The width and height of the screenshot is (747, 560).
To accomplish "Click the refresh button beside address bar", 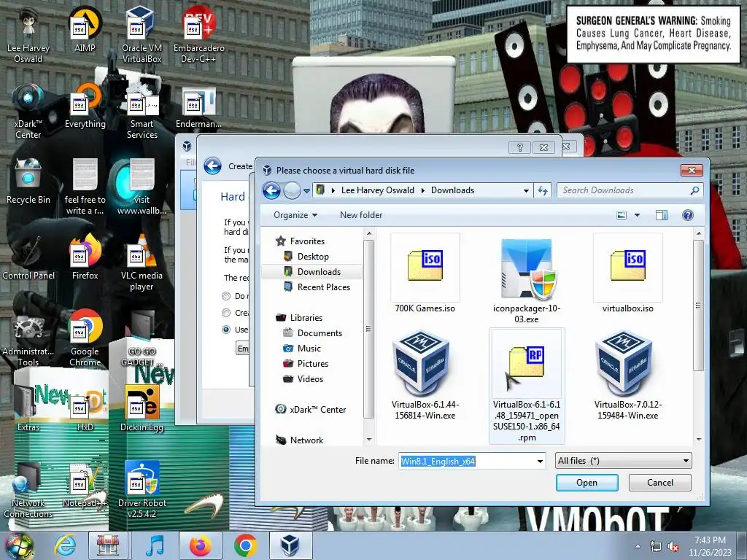I will 543,190.
